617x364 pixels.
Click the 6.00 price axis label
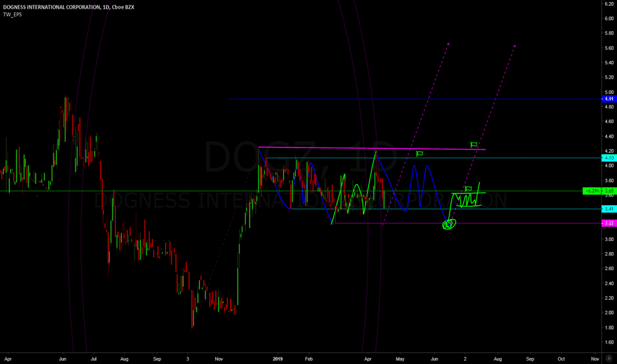[609, 19]
